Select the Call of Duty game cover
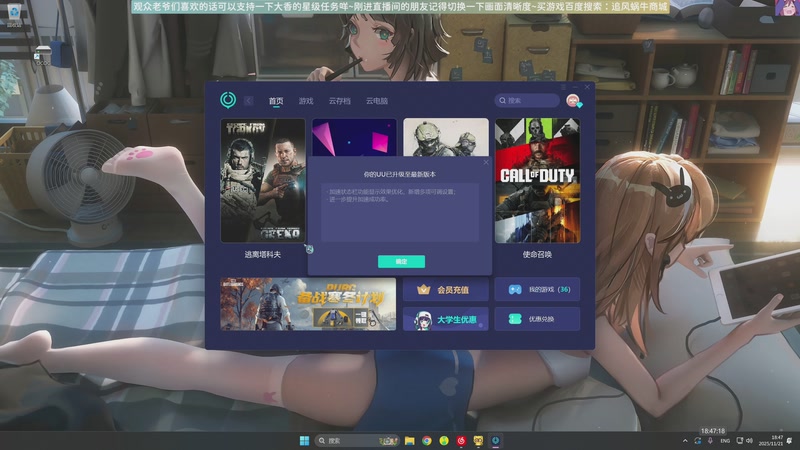This screenshot has width=800, height=450. (x=537, y=181)
